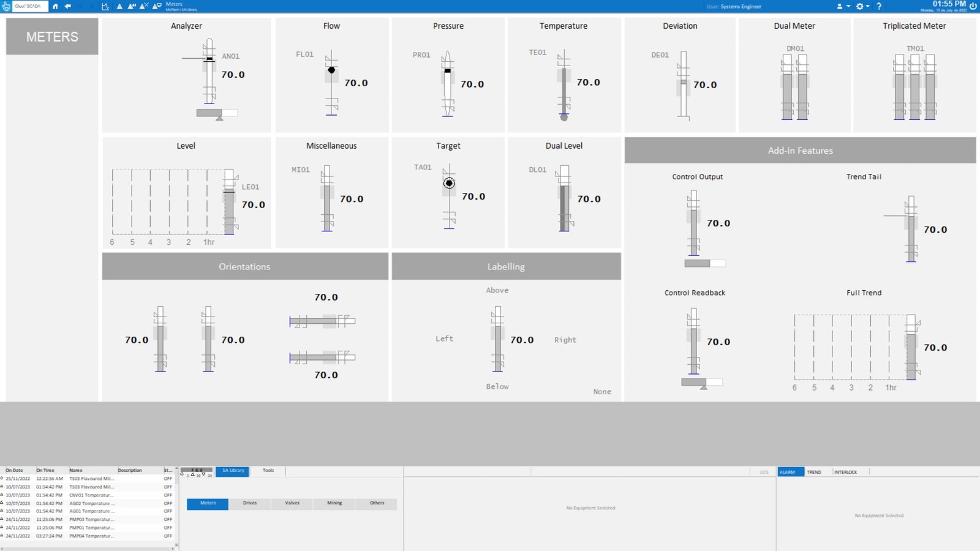Click the alarm list vertical scrollbar
Screen dimensions: 980x551
pyautogui.click(x=177, y=507)
